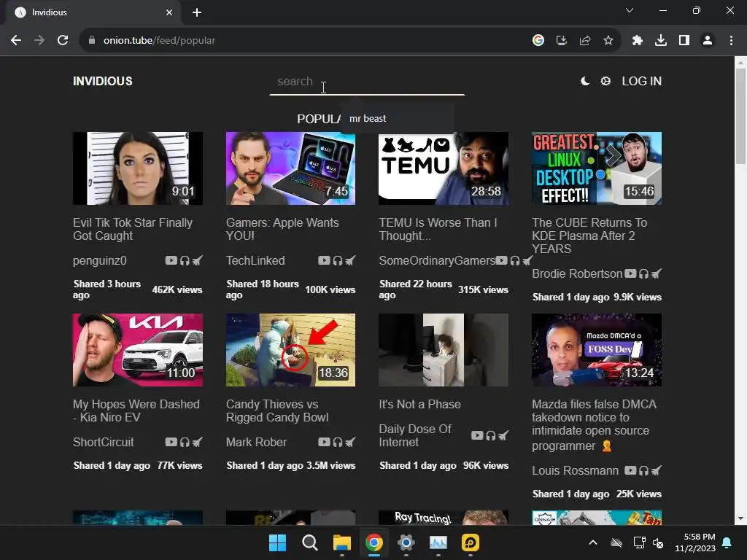This screenshot has width=747, height=560.
Task: Visit the Mark Rober channel
Action: (256, 442)
